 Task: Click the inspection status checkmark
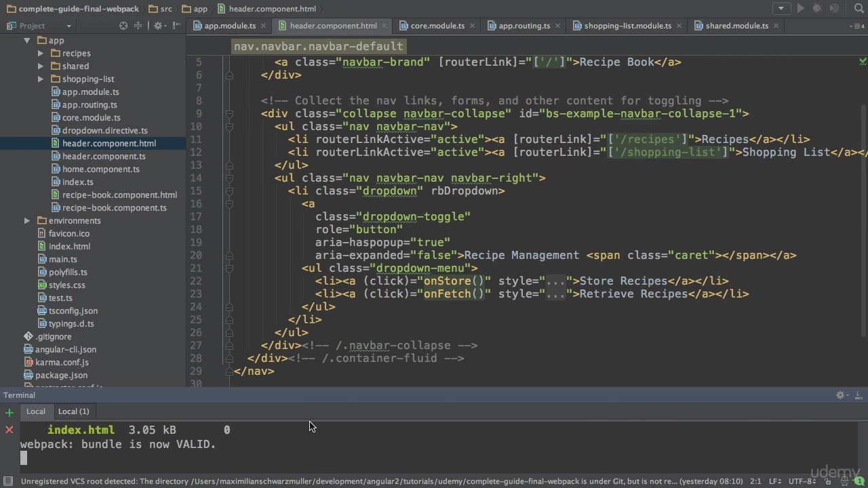click(x=863, y=61)
